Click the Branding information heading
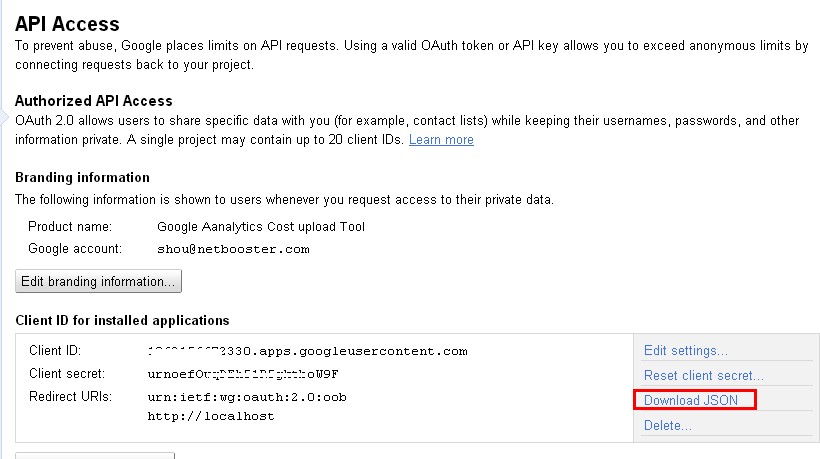 (x=82, y=177)
